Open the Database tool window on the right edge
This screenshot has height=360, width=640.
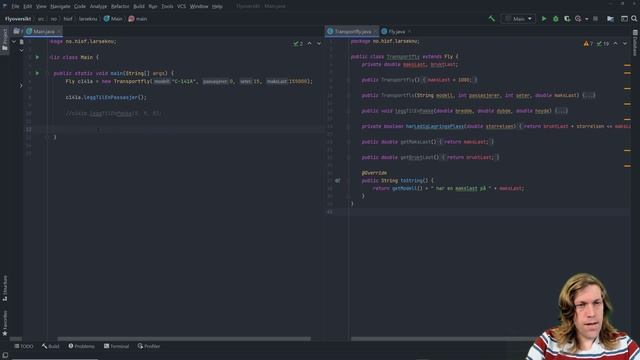click(x=635, y=42)
